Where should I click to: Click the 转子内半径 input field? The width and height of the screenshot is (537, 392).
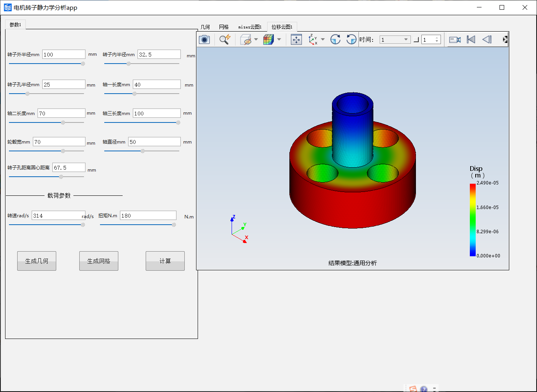tap(159, 55)
